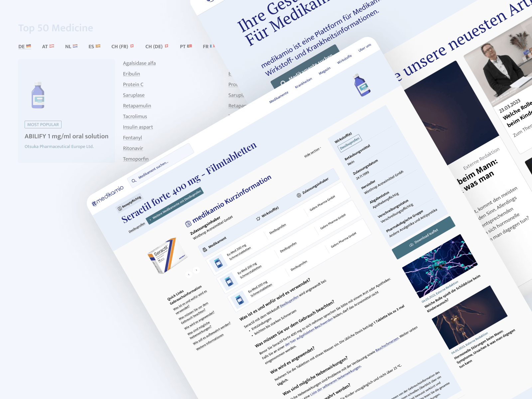The height and width of the screenshot is (399, 532).
Task: Show the previous Seractil product image
Action: 189,275
